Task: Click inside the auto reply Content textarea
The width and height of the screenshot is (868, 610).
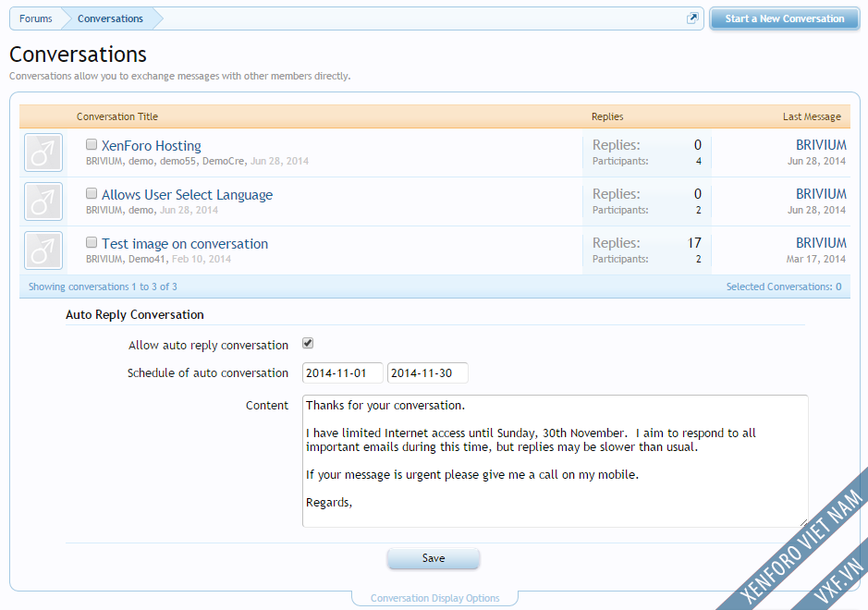Action: tap(555, 460)
